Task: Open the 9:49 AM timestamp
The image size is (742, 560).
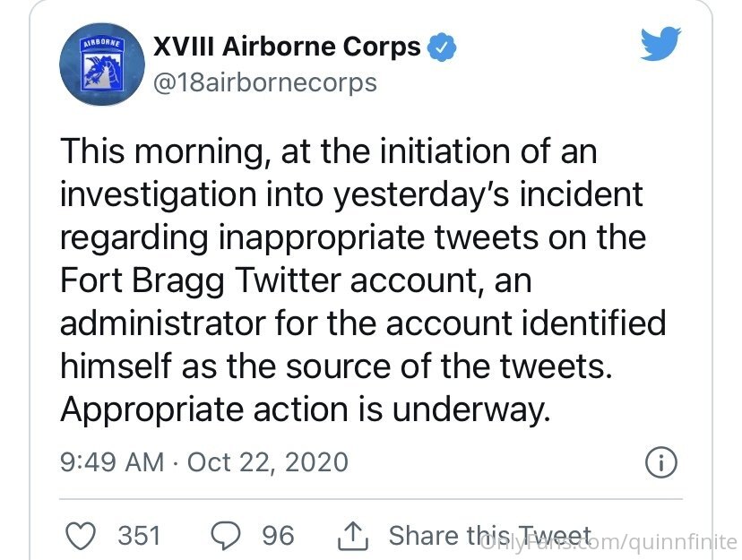Action: tap(111, 462)
